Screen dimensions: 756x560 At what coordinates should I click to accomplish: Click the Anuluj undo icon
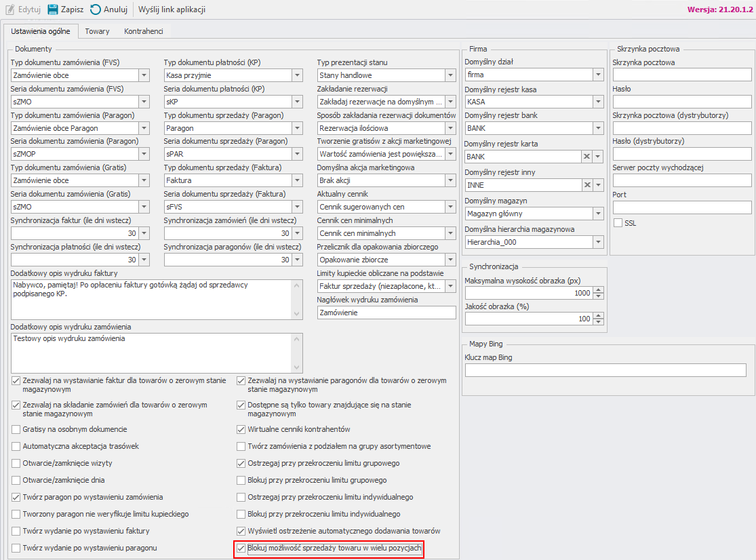[96, 9]
